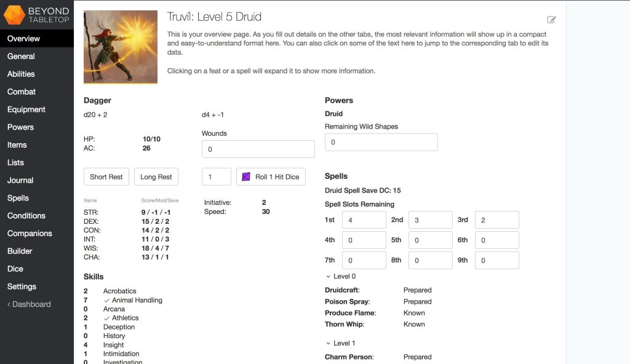This screenshot has height=364, width=630.
Task: Click the Wounds input field
Action: [x=258, y=149]
